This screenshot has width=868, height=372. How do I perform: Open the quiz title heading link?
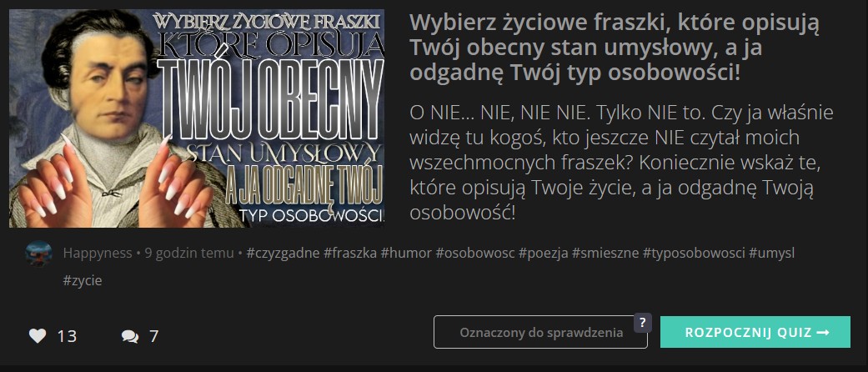(615, 48)
